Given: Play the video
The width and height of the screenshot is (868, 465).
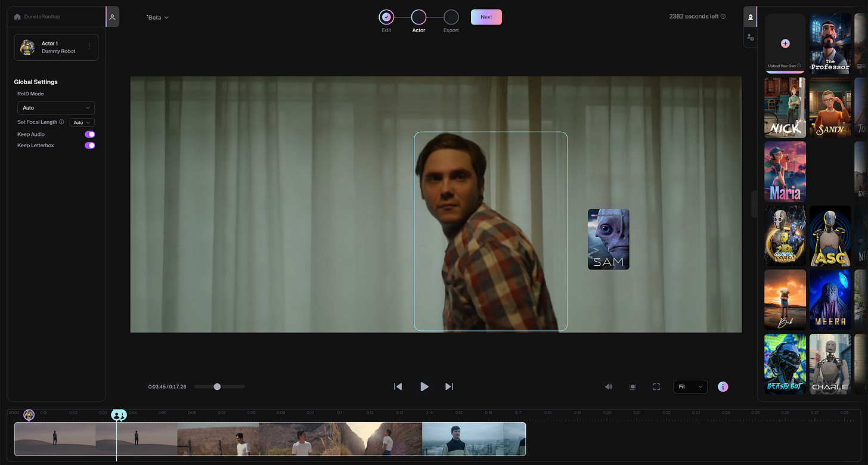Looking at the screenshot, I should click(x=424, y=387).
